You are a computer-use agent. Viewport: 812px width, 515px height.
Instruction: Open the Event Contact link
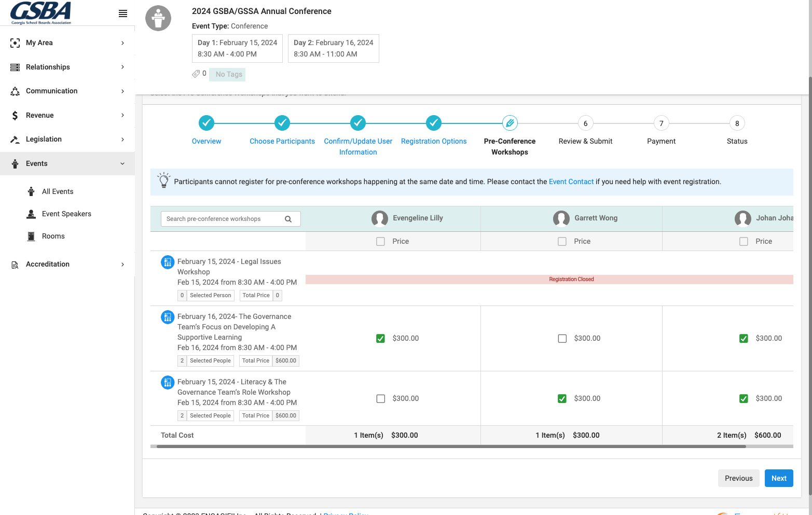coord(571,182)
